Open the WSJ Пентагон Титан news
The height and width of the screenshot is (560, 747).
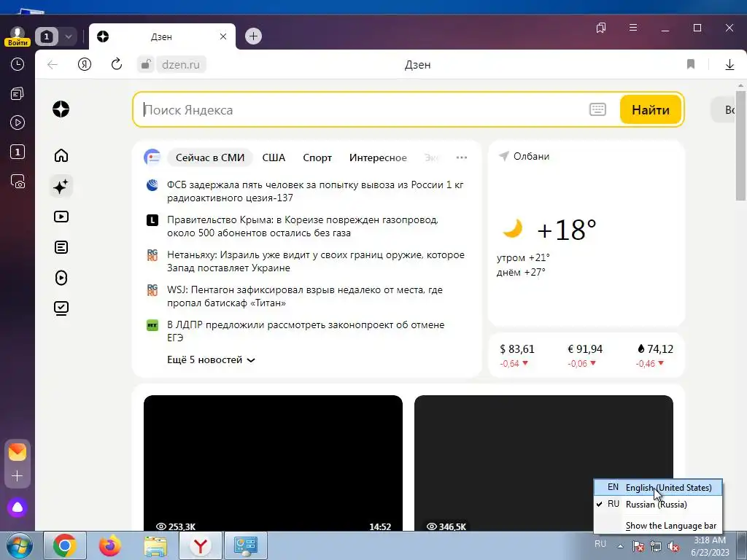[x=305, y=296]
